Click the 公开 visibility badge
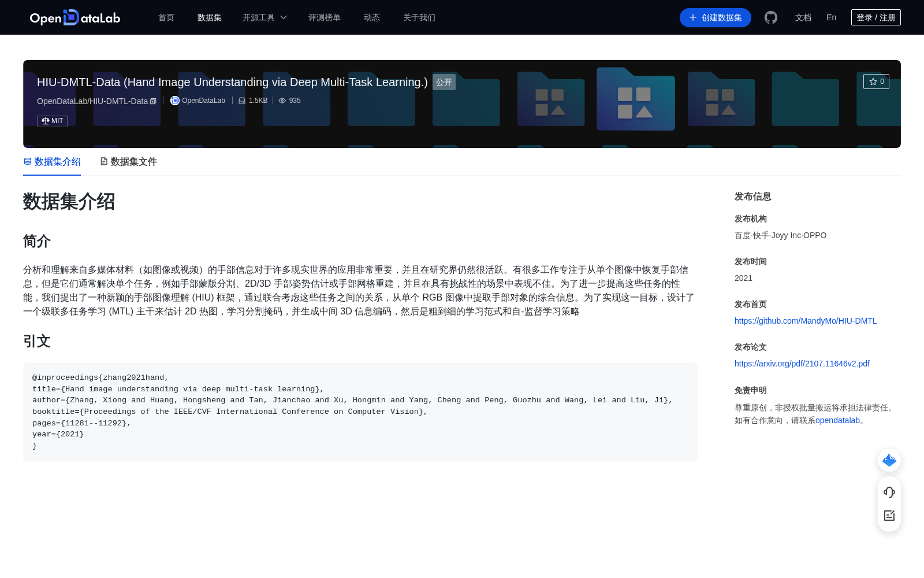Viewport: 924px width, 578px height. [x=444, y=82]
